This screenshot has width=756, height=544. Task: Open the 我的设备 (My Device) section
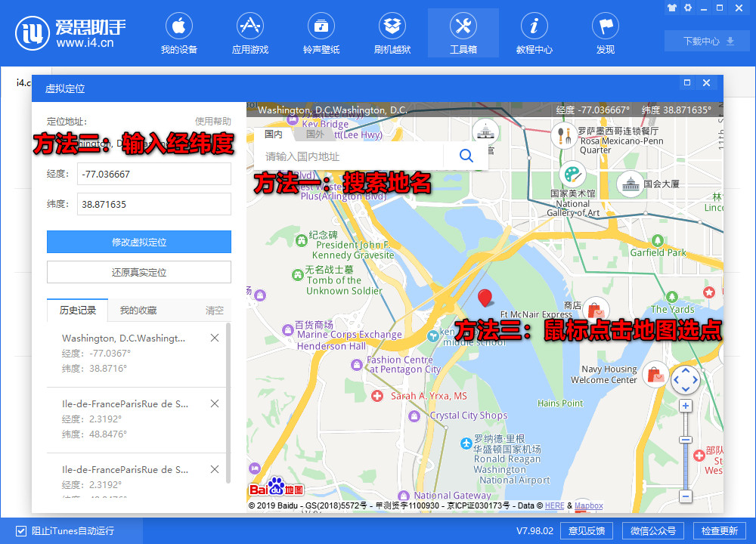179,35
